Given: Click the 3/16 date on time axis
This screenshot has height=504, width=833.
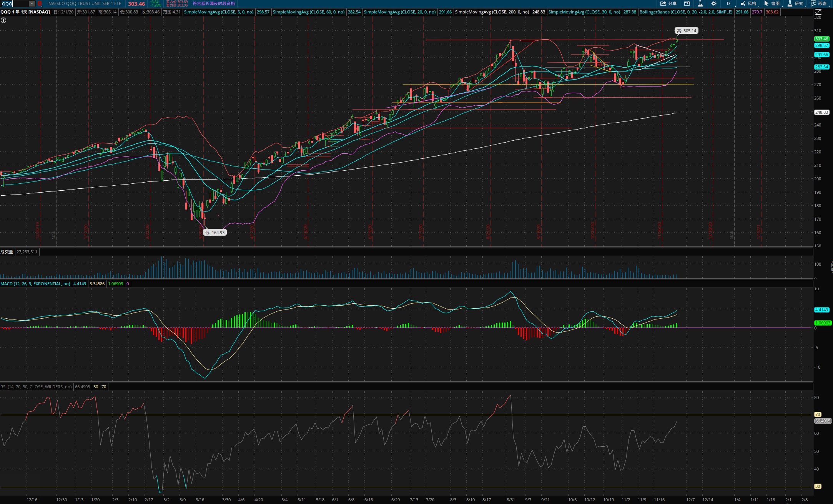Looking at the screenshot, I should 200,500.
